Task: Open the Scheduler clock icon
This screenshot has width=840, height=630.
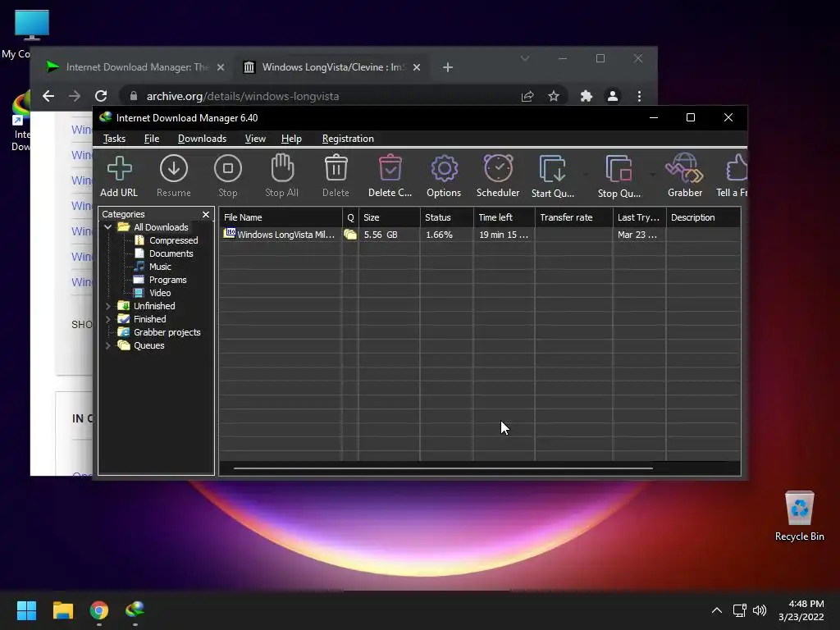Action: pos(498,176)
